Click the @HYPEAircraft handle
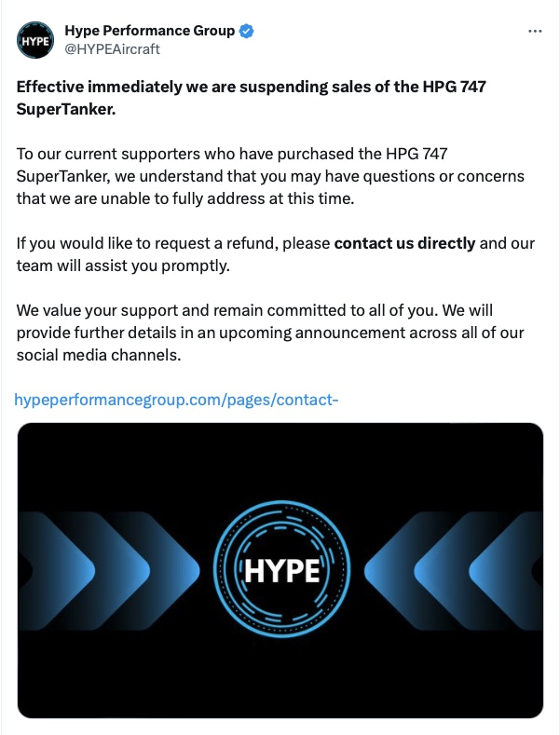The width and height of the screenshot is (560, 735). [x=112, y=49]
